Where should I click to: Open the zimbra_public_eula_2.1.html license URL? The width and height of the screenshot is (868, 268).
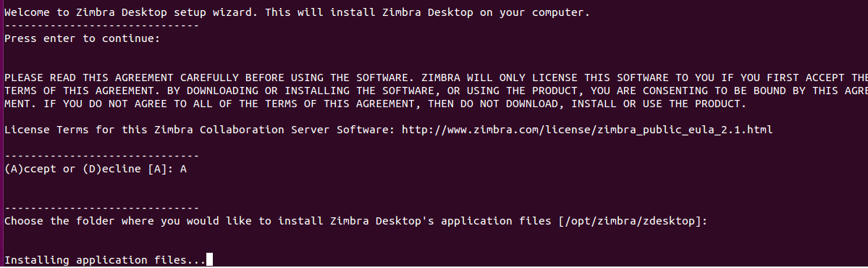(587, 130)
